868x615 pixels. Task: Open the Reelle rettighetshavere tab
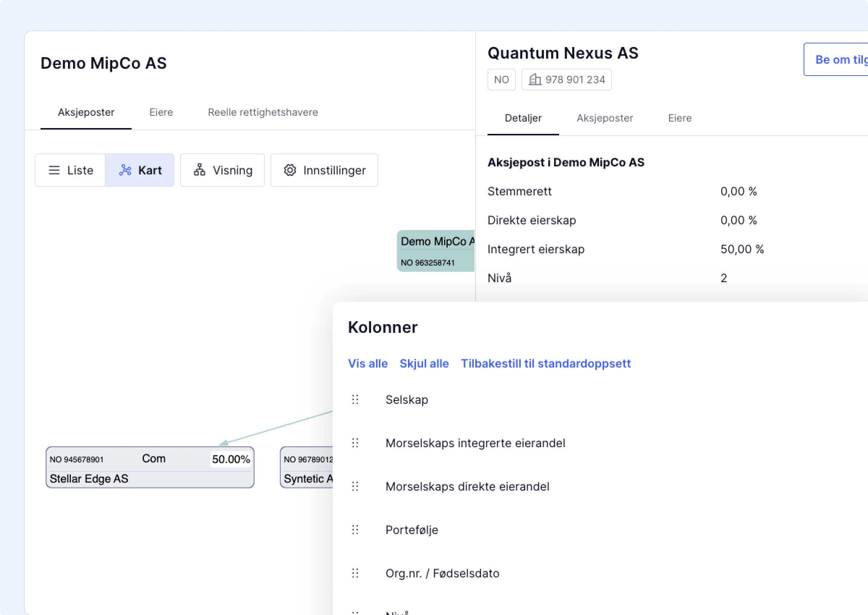pos(263,113)
